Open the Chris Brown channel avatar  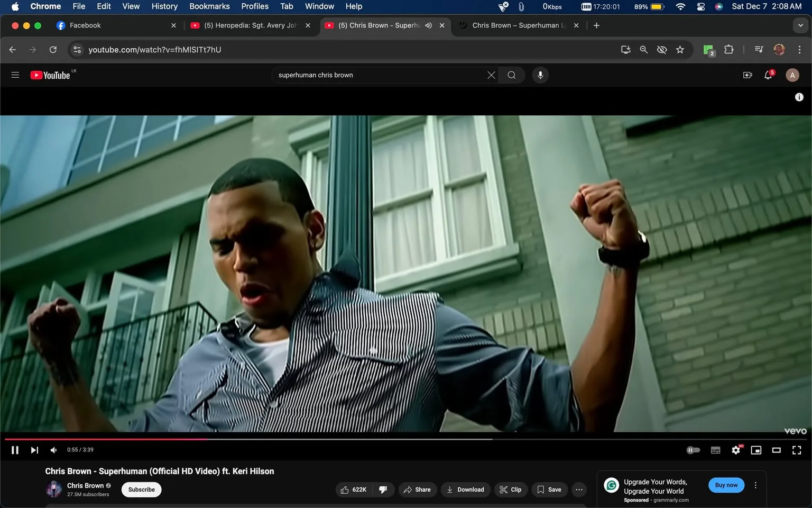[54, 489]
